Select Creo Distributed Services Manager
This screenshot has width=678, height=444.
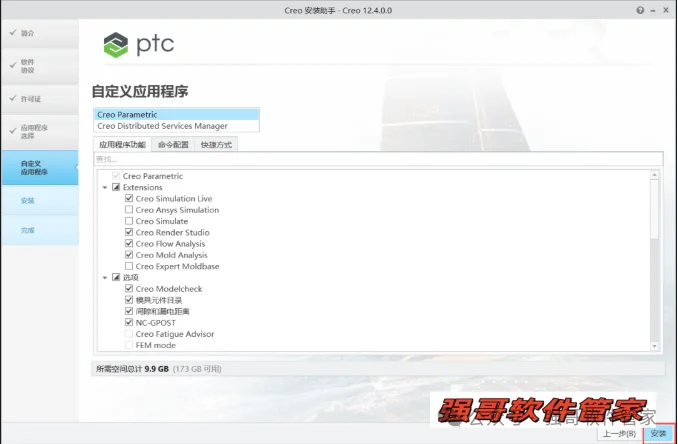(x=176, y=126)
